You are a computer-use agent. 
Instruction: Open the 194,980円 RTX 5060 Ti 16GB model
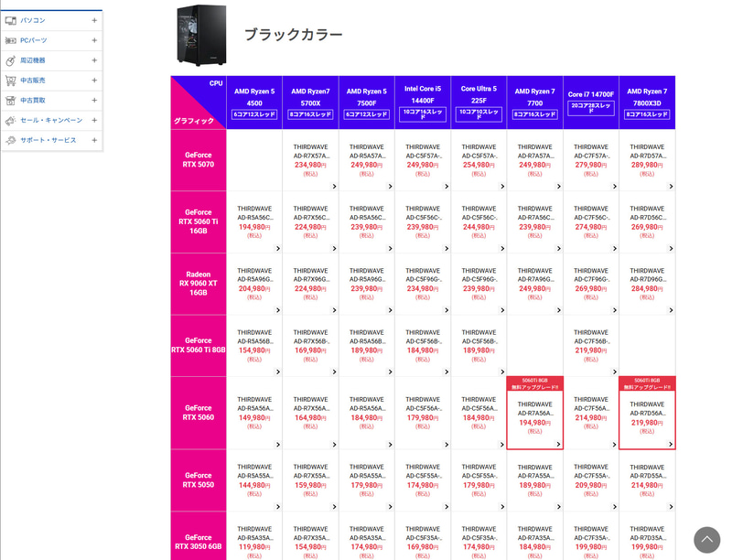254,222
